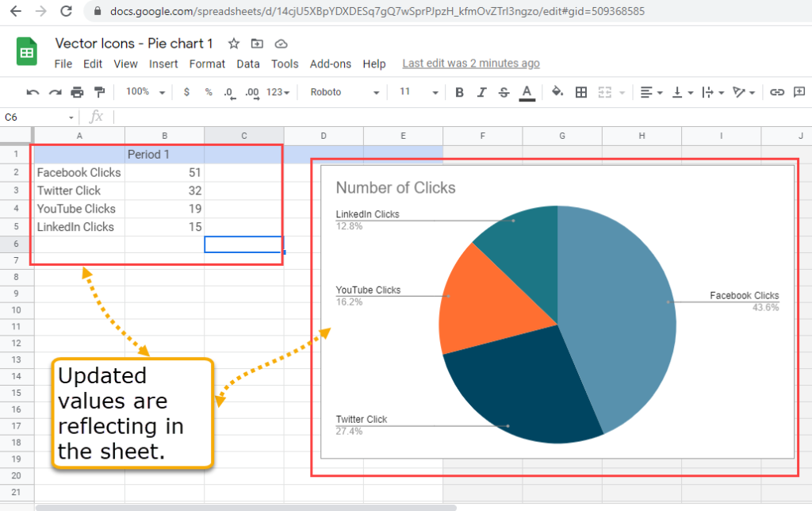This screenshot has height=511, width=812.
Task: Open the Roboto font dropdown
Action: (x=344, y=92)
